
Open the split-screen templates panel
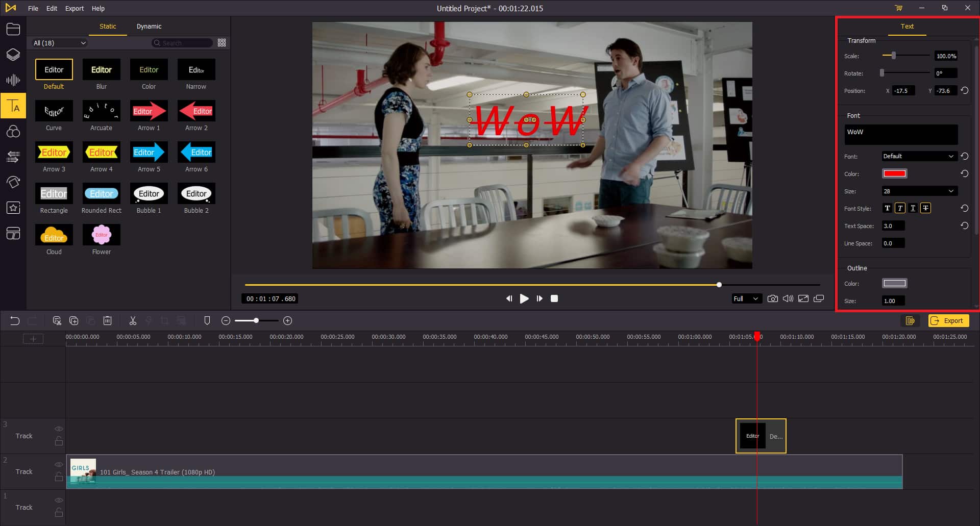(x=13, y=233)
